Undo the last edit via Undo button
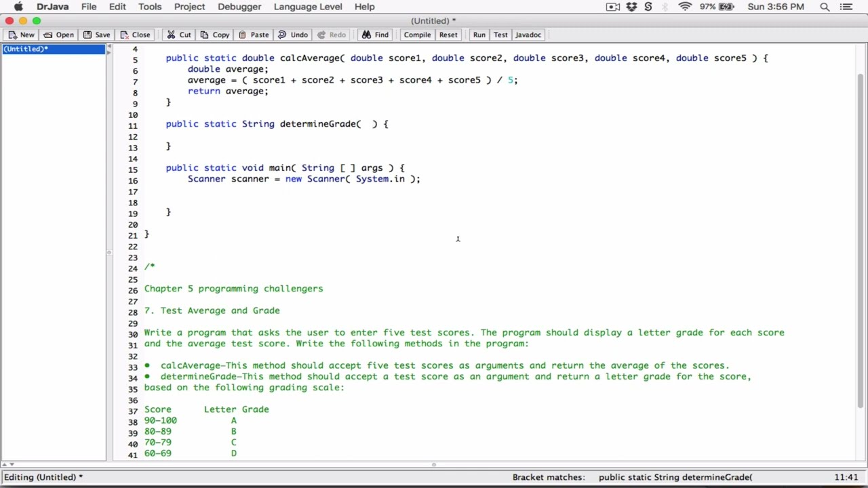 293,35
